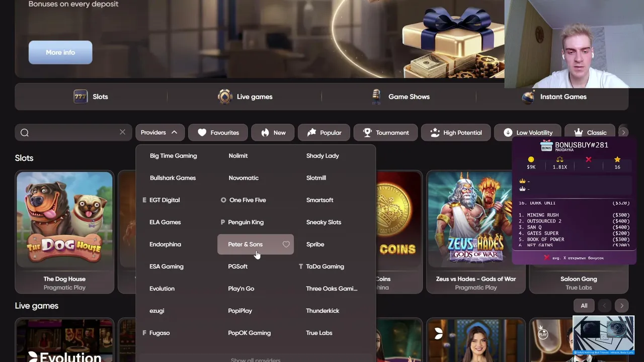The width and height of the screenshot is (644, 362).
Task: Go to the Instant Games tab
Action: tap(554, 97)
